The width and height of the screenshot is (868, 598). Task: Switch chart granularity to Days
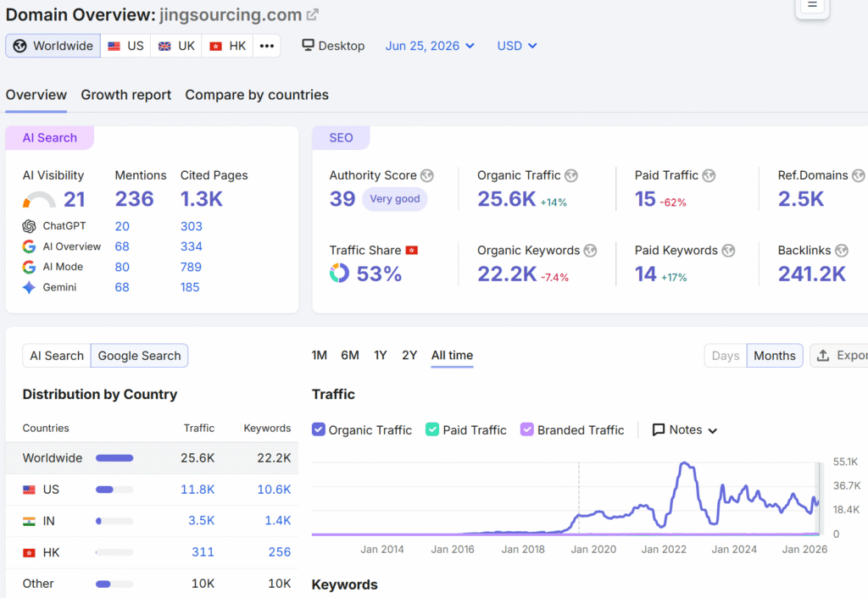[726, 356]
